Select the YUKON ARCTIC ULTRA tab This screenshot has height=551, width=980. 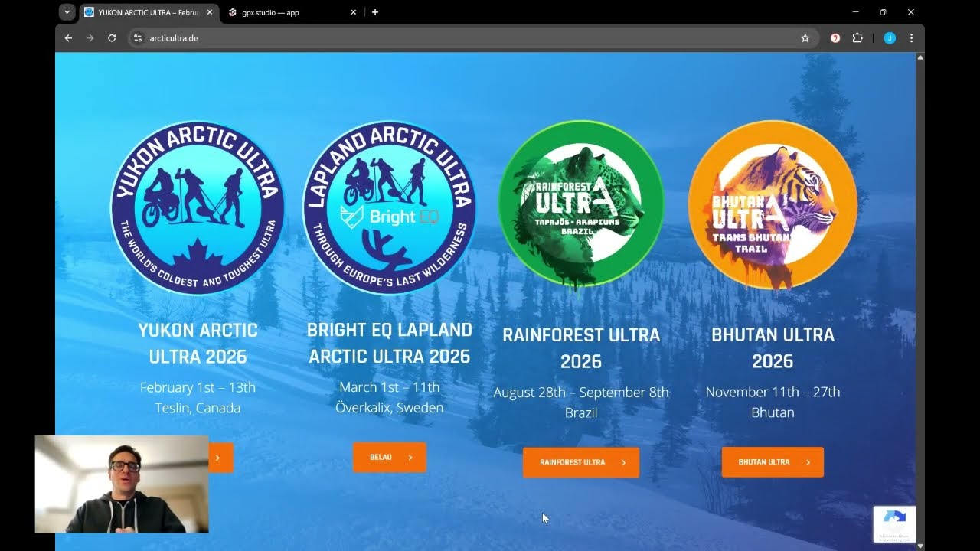tap(149, 12)
